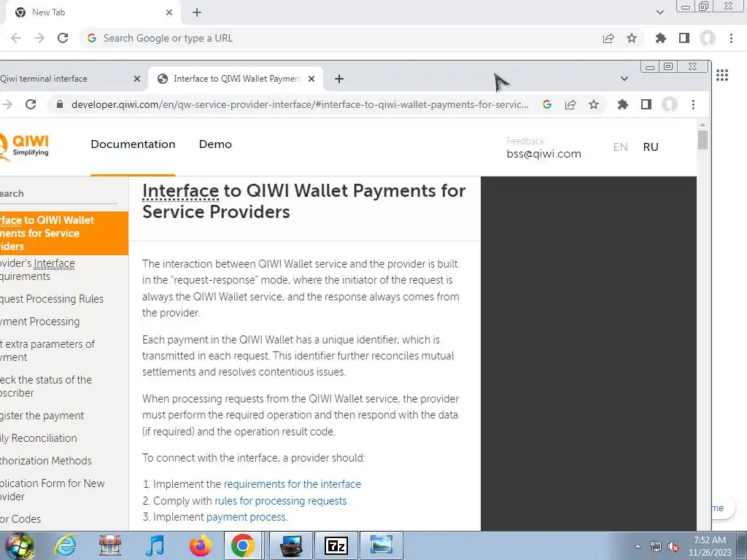Open profile avatar in QIWI window
The width and height of the screenshot is (747, 560).
(670, 104)
